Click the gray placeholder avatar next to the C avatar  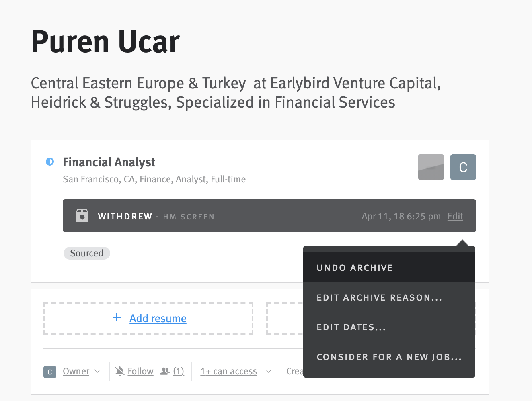click(431, 167)
